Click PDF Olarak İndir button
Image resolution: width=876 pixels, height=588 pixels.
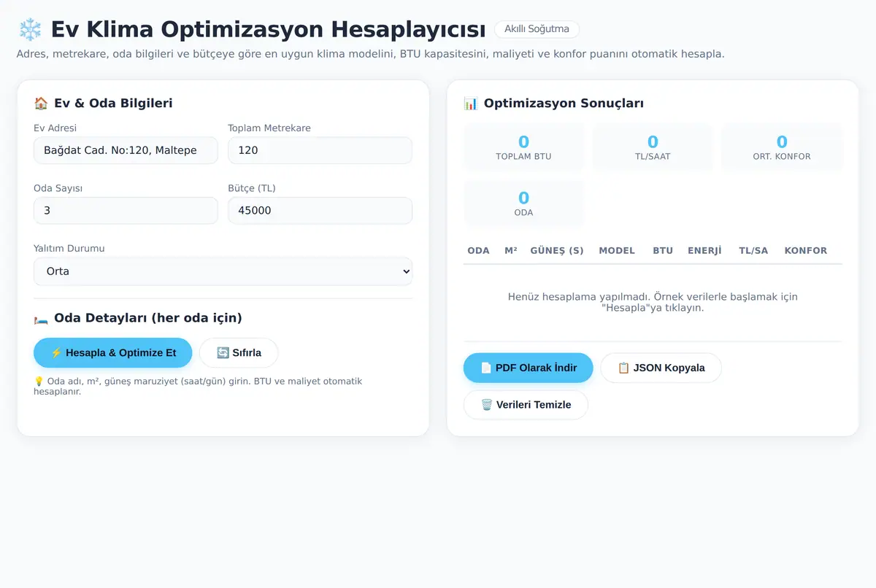529,368
